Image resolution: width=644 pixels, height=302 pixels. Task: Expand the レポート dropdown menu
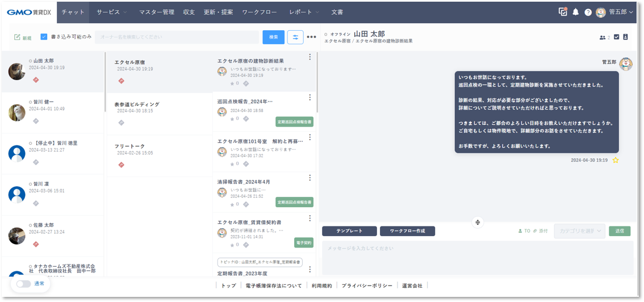(x=304, y=12)
